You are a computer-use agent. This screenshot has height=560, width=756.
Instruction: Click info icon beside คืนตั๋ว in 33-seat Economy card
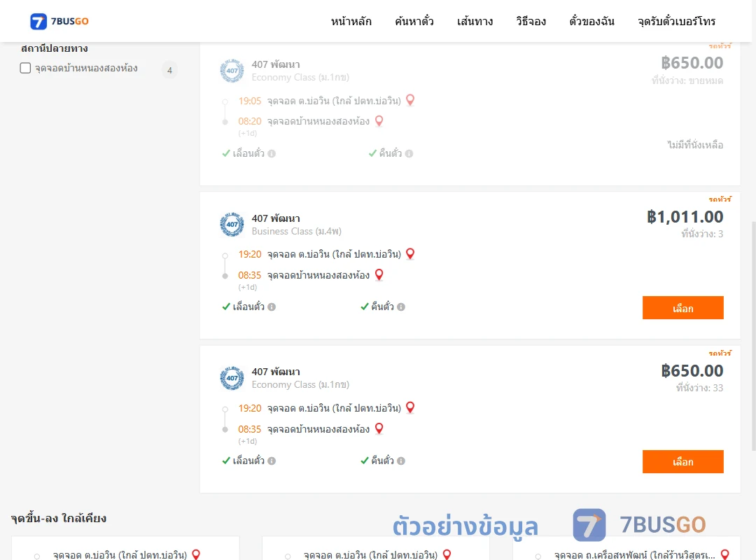(401, 461)
